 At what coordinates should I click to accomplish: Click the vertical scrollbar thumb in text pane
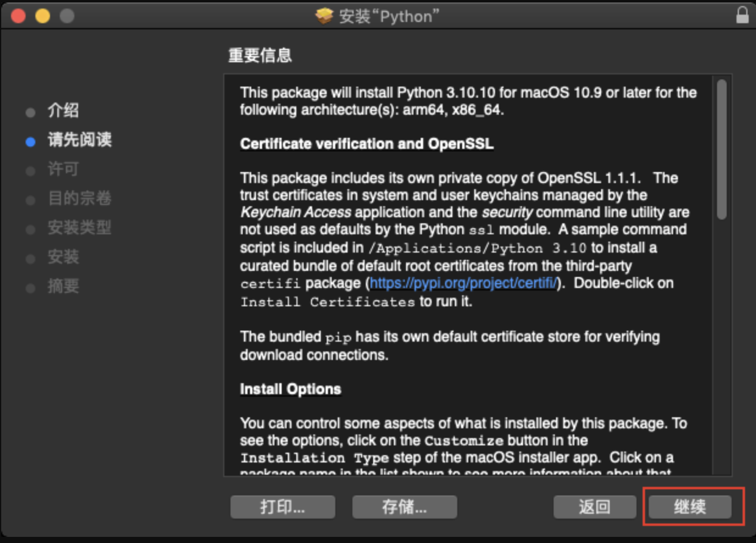click(x=722, y=149)
